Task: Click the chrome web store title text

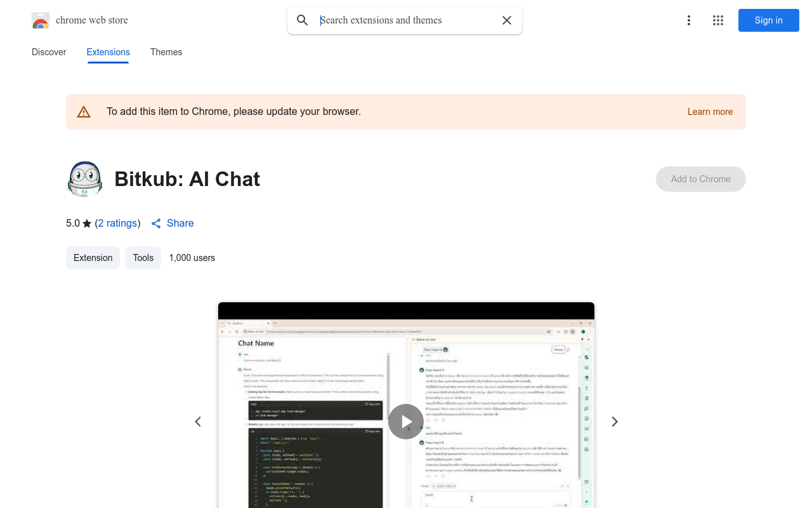Action: (x=92, y=20)
